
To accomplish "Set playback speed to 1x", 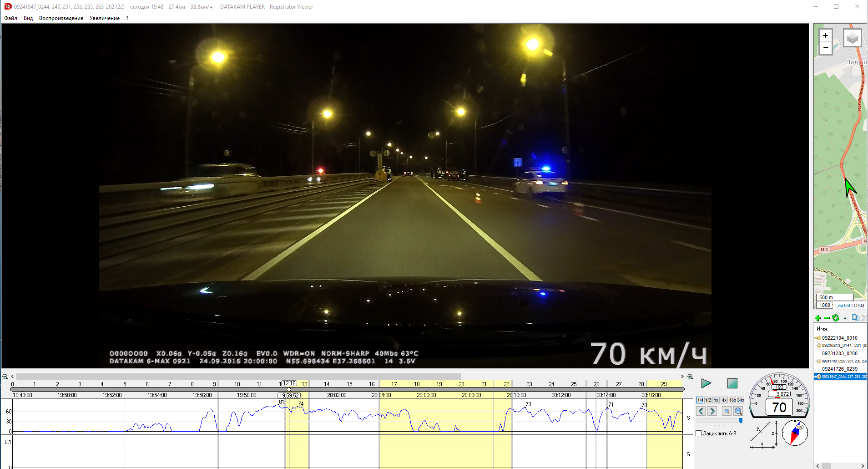I will click(x=716, y=400).
